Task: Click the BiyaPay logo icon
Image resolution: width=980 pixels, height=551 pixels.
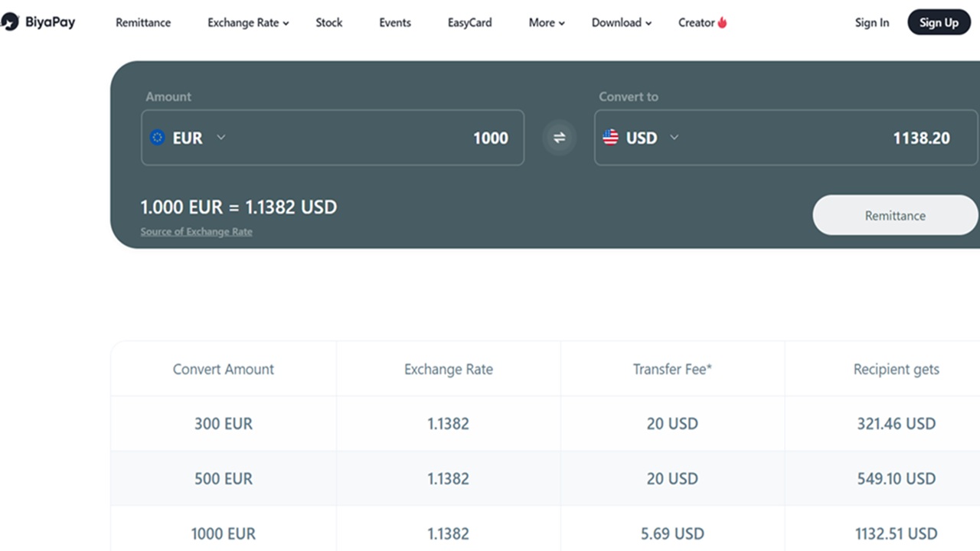Action: coord(11,22)
